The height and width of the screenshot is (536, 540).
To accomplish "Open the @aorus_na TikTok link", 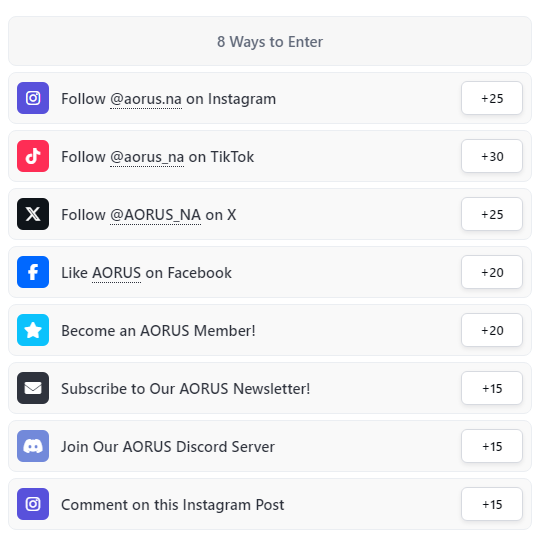I will coord(147,157).
